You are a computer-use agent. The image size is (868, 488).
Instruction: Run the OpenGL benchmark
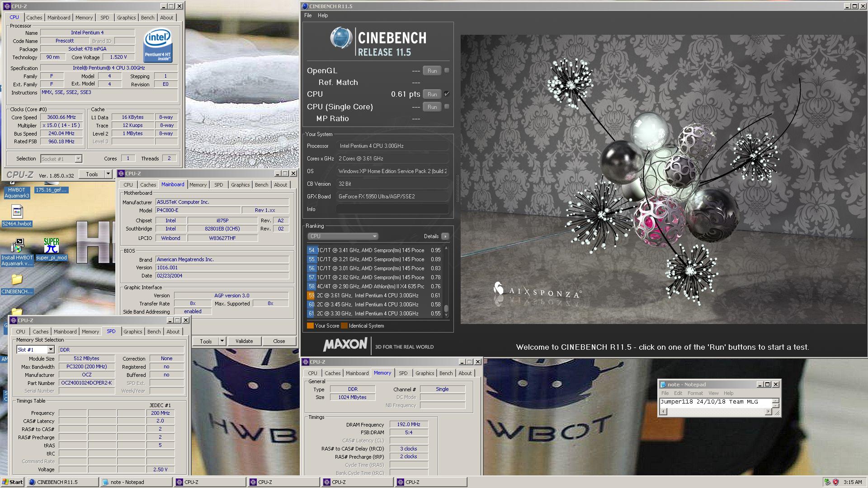click(x=432, y=70)
